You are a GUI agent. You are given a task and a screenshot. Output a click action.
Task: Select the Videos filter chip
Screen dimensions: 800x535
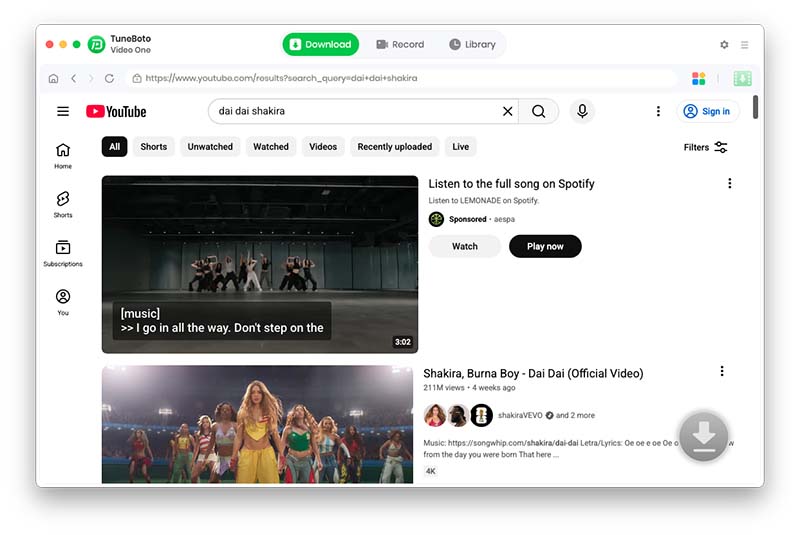(x=323, y=147)
